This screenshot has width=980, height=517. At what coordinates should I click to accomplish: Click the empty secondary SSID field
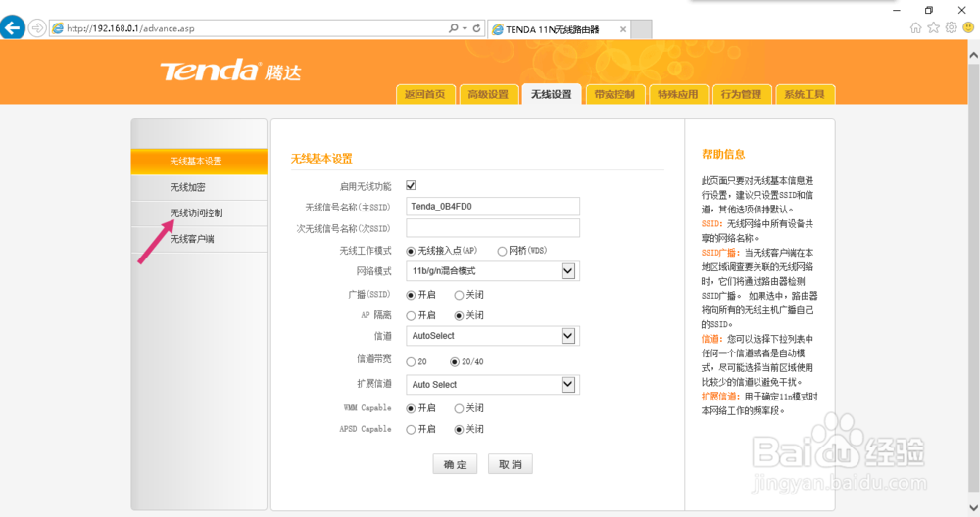click(493, 228)
